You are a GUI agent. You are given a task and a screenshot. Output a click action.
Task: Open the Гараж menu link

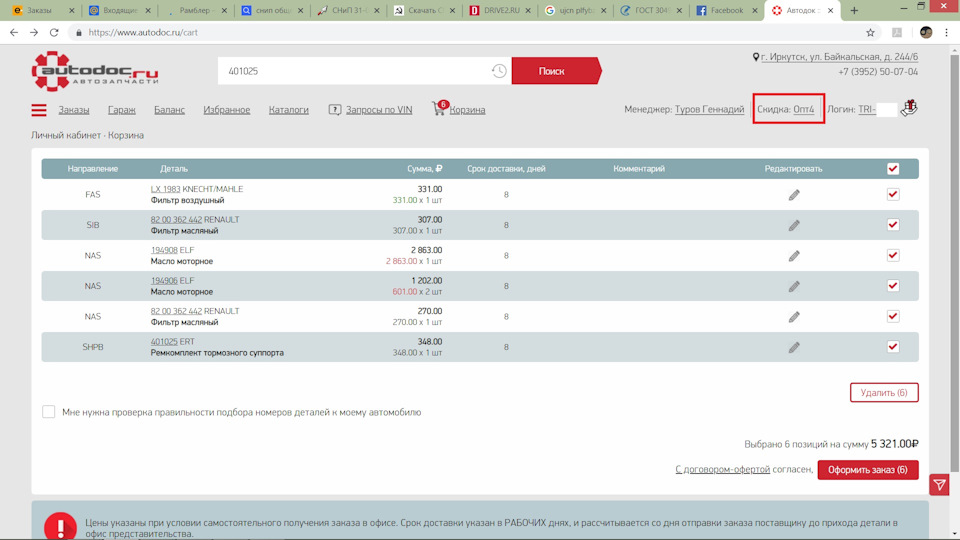(122, 110)
